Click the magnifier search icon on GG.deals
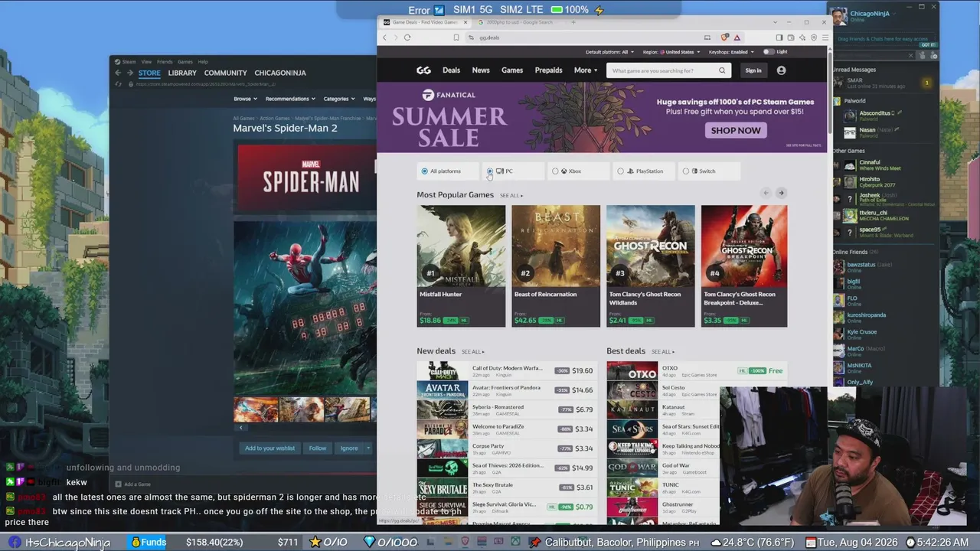Viewport: 980px width, 551px height. 721,70
